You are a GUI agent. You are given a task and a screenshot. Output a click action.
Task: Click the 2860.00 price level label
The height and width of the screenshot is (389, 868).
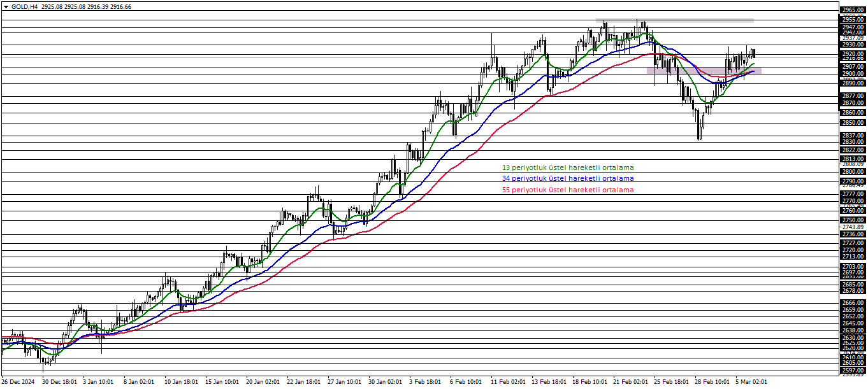click(853, 113)
